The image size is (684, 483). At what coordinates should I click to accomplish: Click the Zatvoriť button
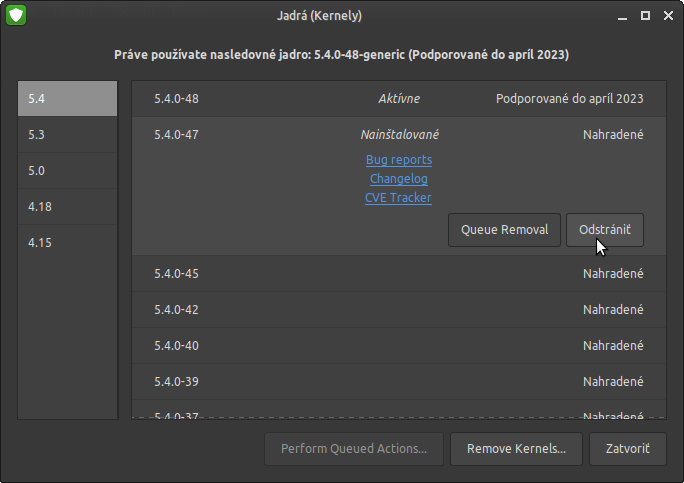[x=628, y=449]
